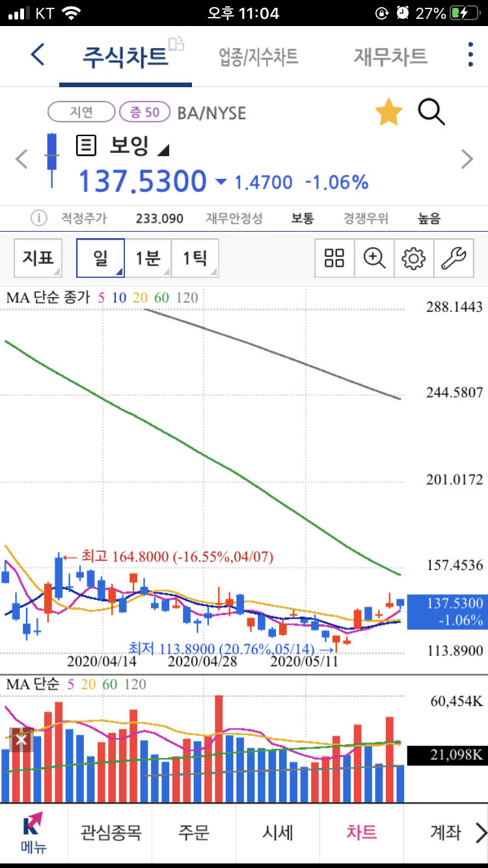The width and height of the screenshot is (488, 868).
Task: Tap the BA/NYSE ticker label
Action: [211, 113]
